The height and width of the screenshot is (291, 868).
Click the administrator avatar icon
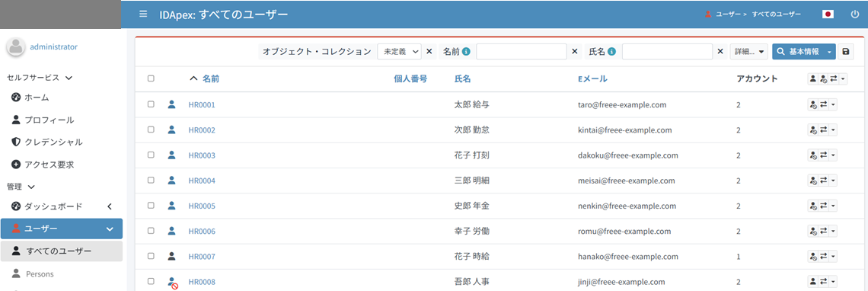click(15, 47)
